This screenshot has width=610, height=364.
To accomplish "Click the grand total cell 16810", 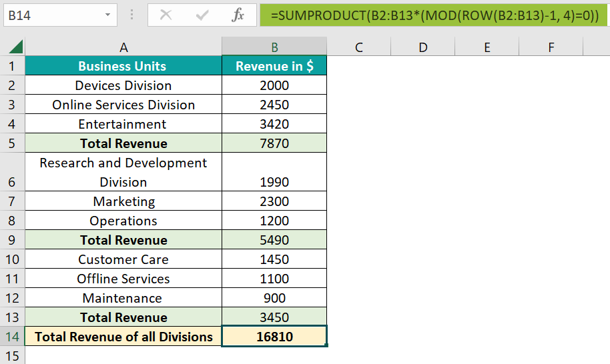I will (x=274, y=337).
